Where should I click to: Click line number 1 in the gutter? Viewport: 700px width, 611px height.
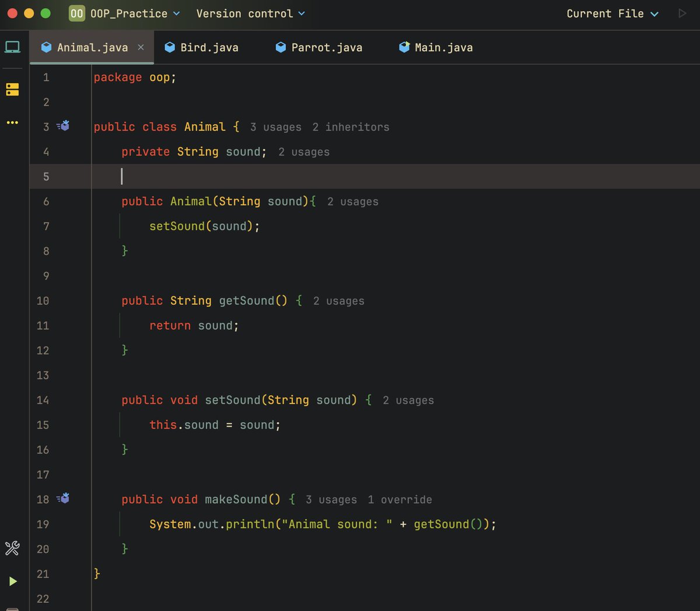point(46,77)
